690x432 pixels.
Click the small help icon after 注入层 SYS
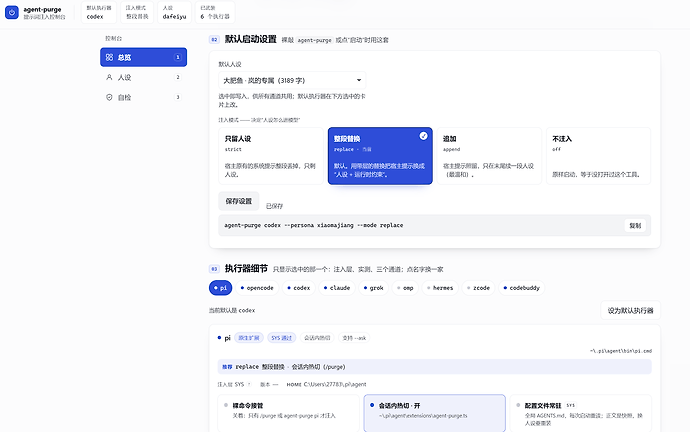pos(249,384)
